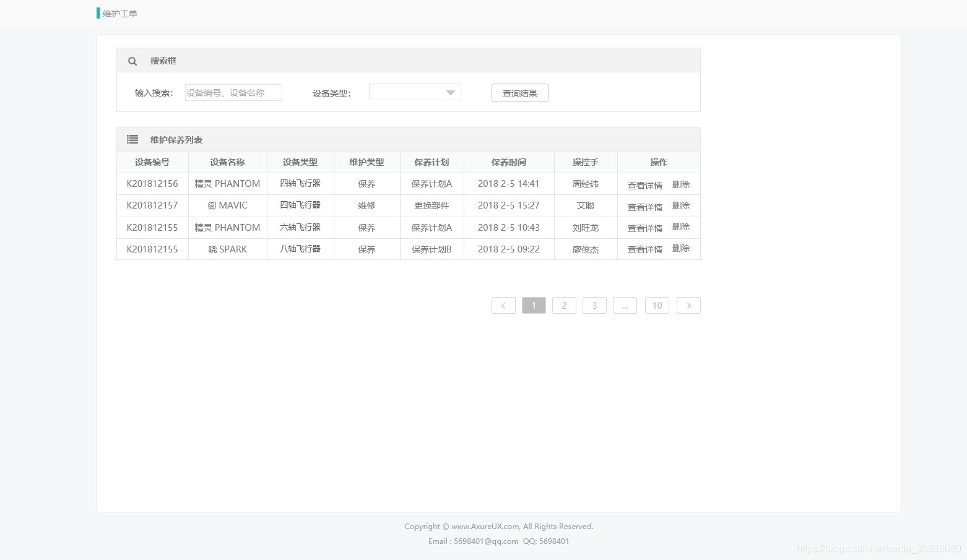Select operator cell 艾聪
Viewport: 967px width, 560px height.
pyautogui.click(x=586, y=205)
